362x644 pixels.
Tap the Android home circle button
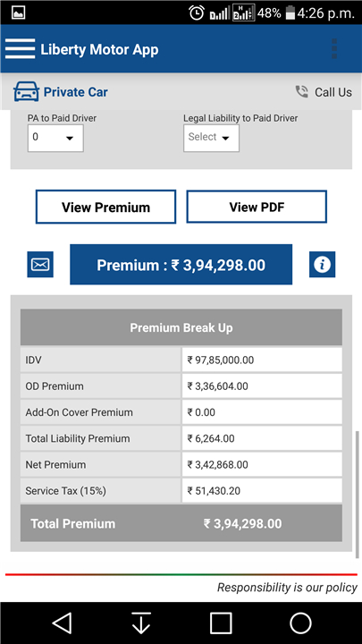click(300, 623)
